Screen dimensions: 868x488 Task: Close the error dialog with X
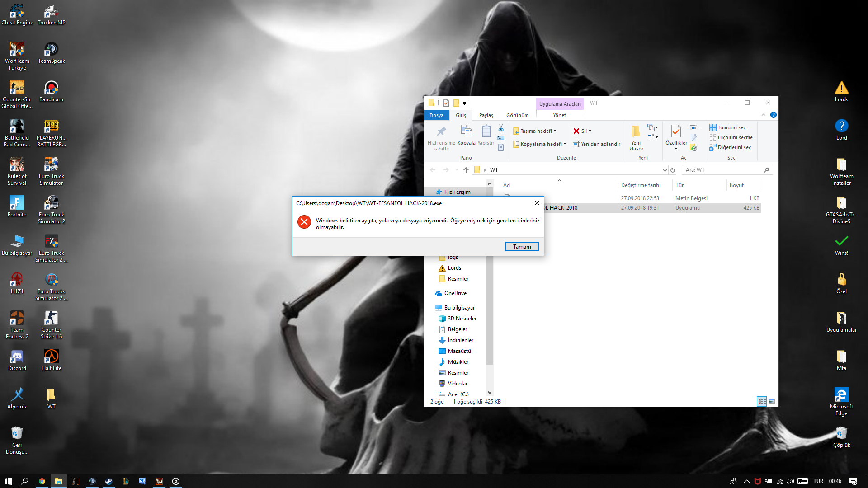(x=537, y=203)
